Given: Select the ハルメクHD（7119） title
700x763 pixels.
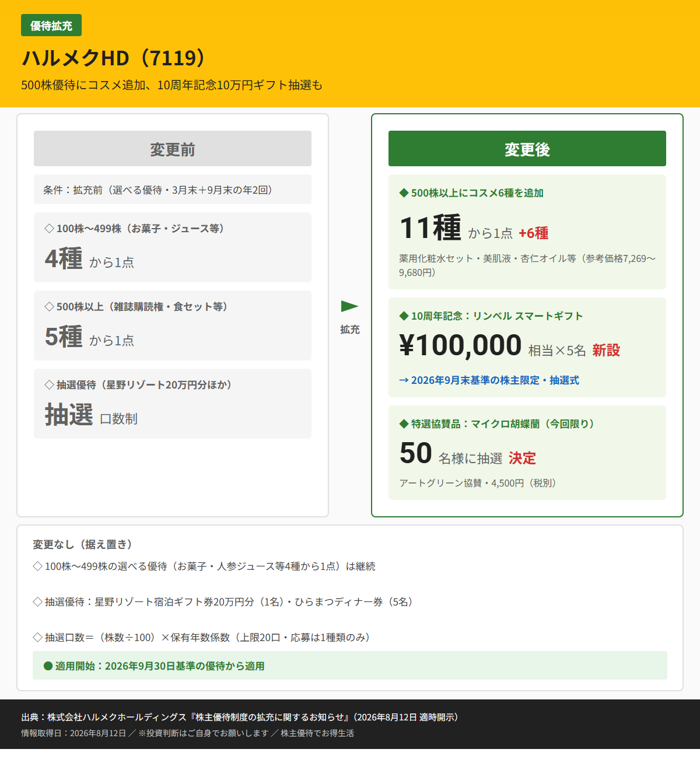Looking at the screenshot, I should (x=114, y=58).
